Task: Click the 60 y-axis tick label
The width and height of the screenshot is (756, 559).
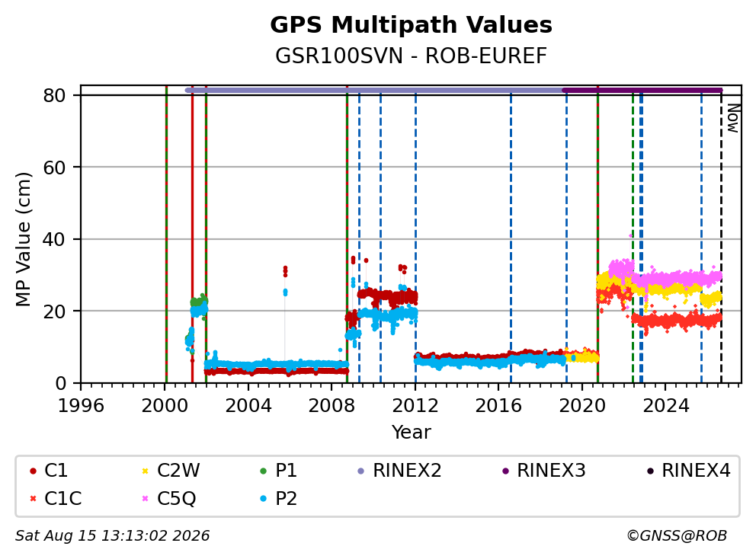Action: (54, 168)
